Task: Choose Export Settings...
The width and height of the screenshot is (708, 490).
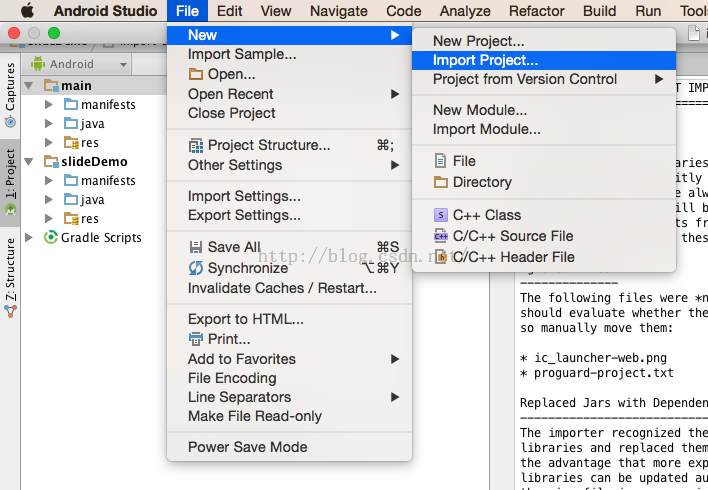Action: click(289, 215)
